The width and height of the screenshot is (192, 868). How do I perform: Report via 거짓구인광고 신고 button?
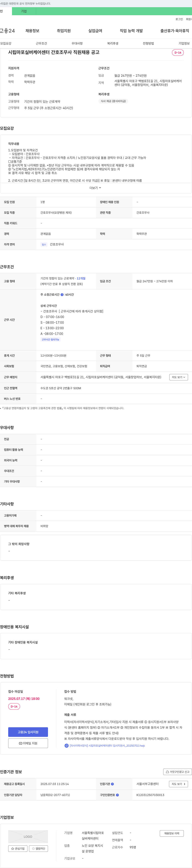178,772
